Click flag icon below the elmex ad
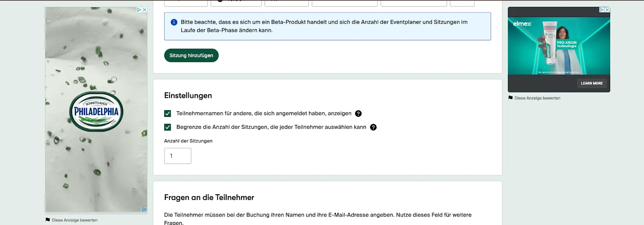This screenshot has width=644, height=225. [x=510, y=98]
